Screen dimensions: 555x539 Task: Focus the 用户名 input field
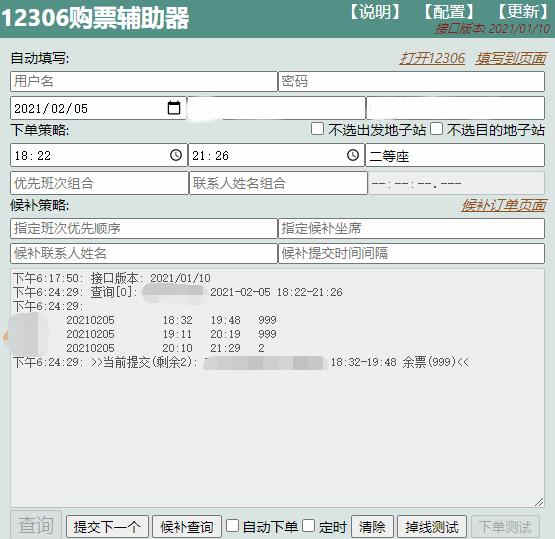[144, 81]
